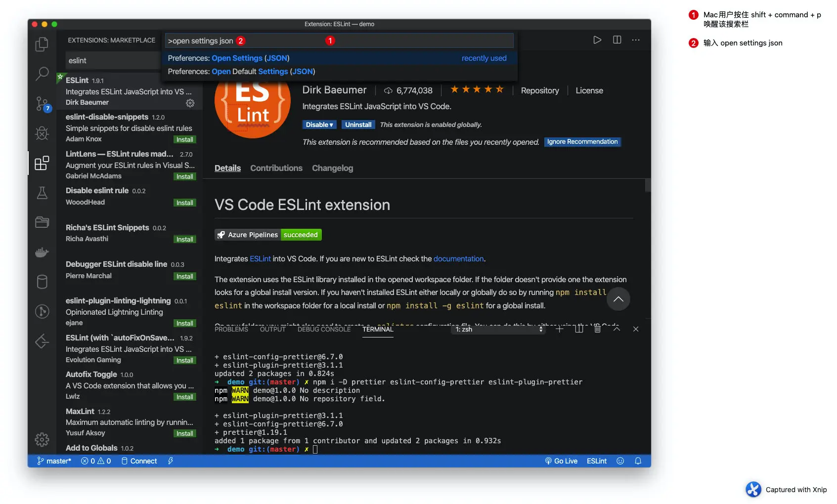This screenshot has width=837, height=504.
Task: Add a new terminal with the plus icon
Action: coord(560,329)
